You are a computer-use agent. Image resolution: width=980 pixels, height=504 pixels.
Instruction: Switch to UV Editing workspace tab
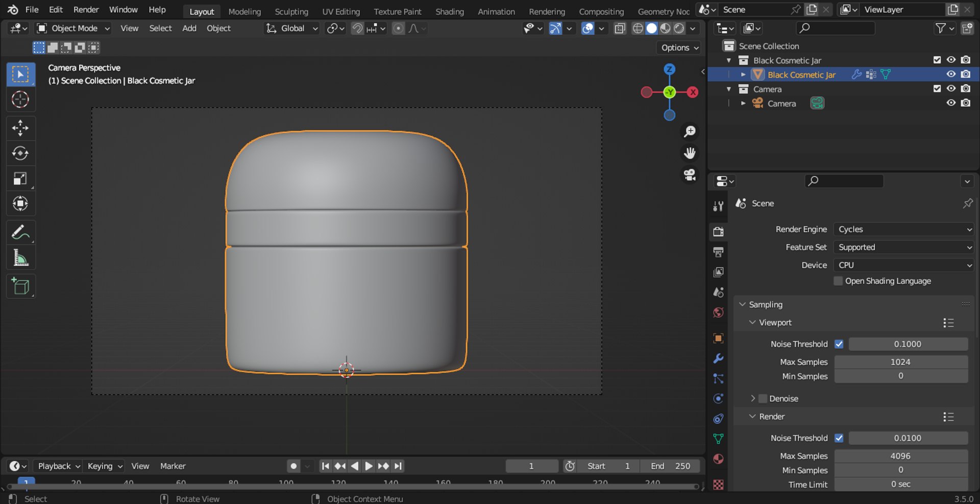(x=340, y=11)
